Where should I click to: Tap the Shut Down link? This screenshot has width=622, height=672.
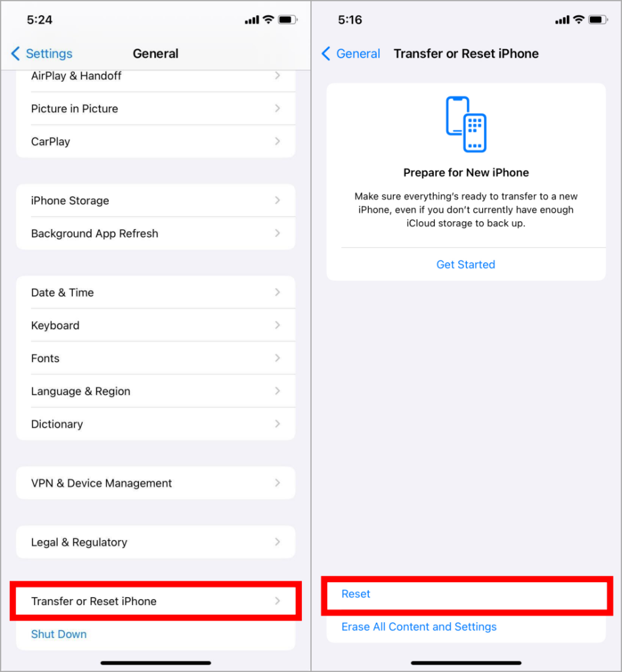[58, 634]
